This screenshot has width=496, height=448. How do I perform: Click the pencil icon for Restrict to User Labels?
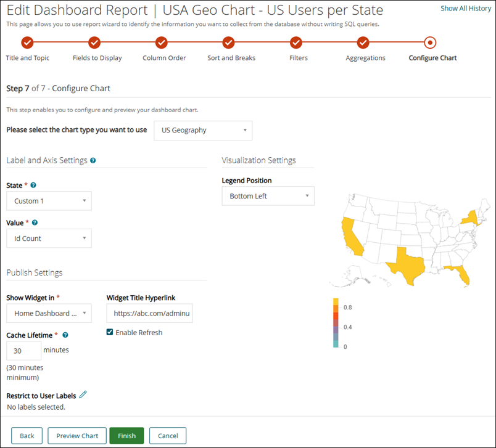pyautogui.click(x=83, y=395)
